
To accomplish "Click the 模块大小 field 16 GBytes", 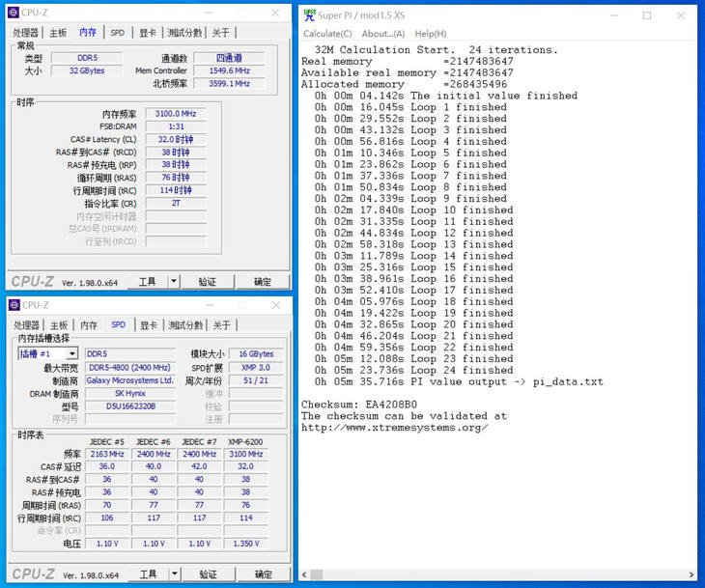I will coord(256,353).
